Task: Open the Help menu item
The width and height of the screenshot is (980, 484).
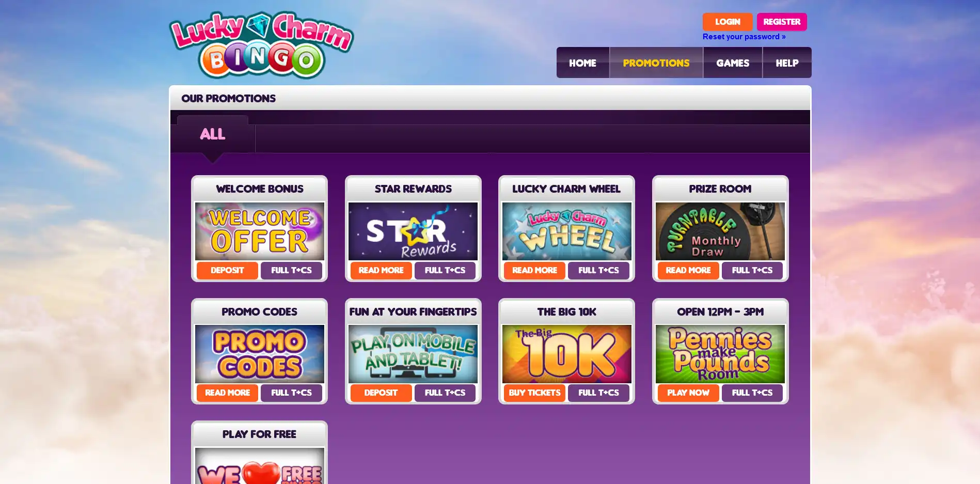Action: coord(787,63)
